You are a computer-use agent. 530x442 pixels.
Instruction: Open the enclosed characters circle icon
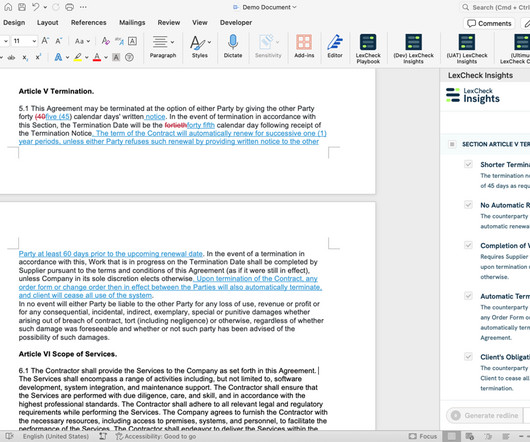pos(129,57)
